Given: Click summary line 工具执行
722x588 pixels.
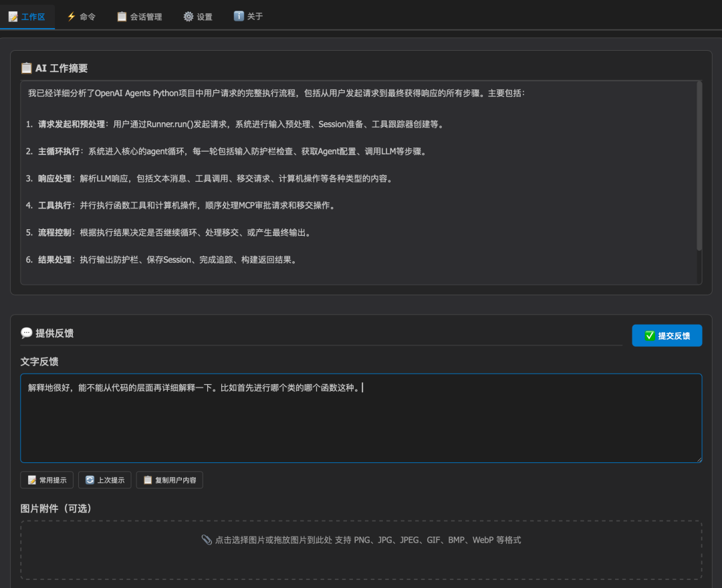Looking at the screenshot, I should pos(181,205).
